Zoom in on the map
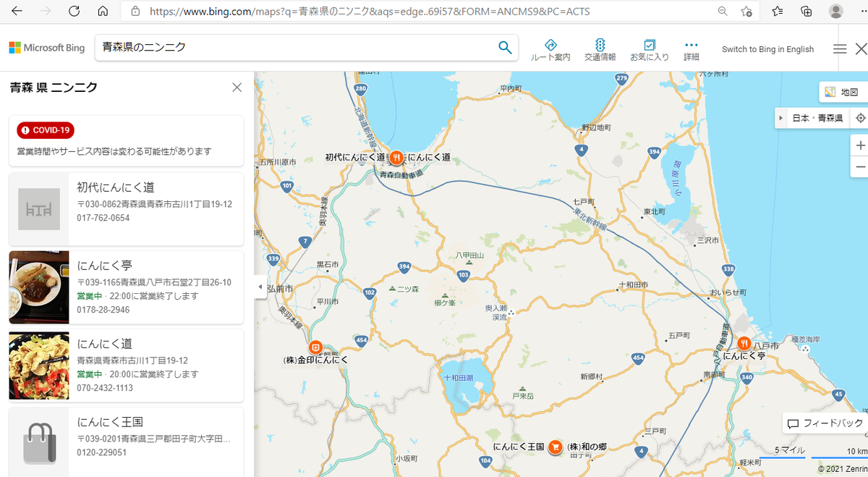Screen dimensions: 868x477 [x=860, y=145]
